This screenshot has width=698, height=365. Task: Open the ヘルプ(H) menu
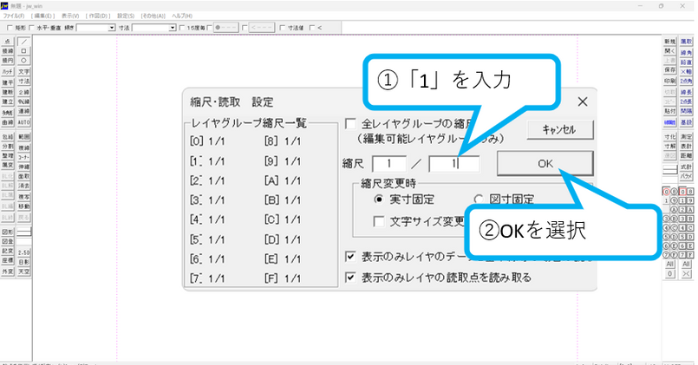click(182, 16)
